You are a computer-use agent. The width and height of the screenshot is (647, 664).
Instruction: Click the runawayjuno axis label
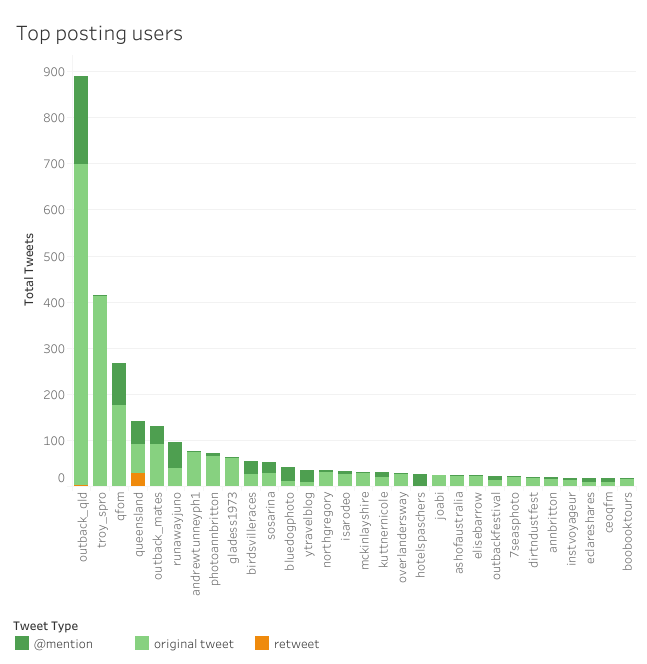tap(176, 527)
